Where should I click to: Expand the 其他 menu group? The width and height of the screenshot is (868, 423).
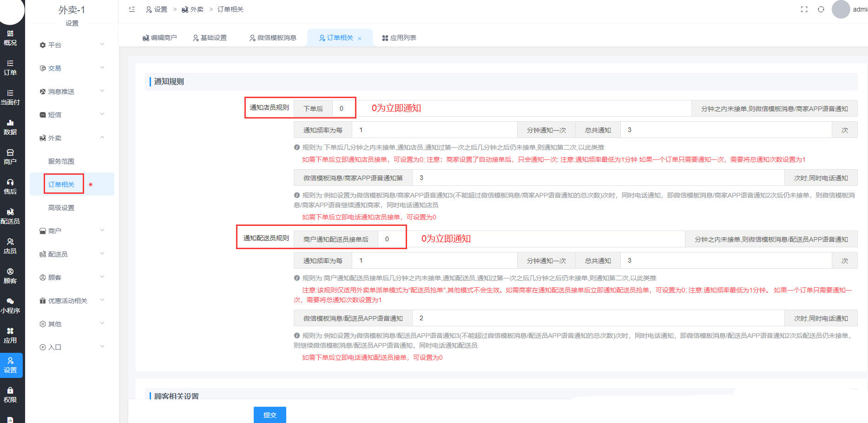coord(72,324)
